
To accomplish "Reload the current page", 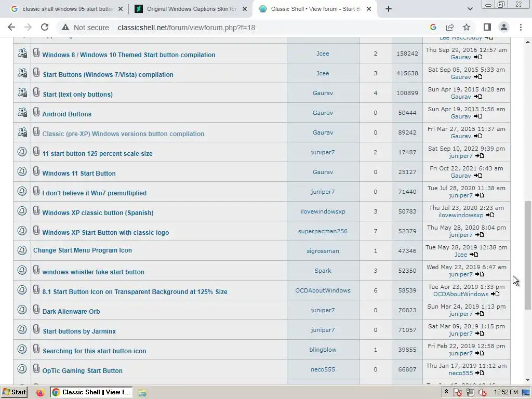I will (x=45, y=28).
